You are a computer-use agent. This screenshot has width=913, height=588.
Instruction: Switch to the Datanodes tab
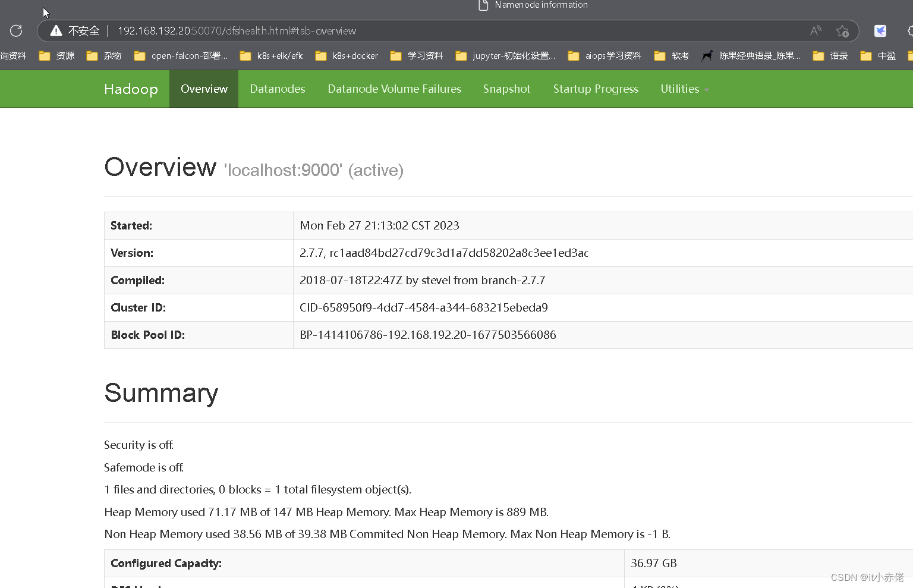click(278, 89)
